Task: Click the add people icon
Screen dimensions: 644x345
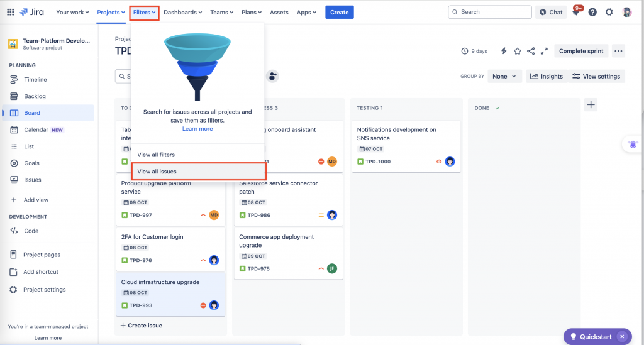Action: [272, 76]
